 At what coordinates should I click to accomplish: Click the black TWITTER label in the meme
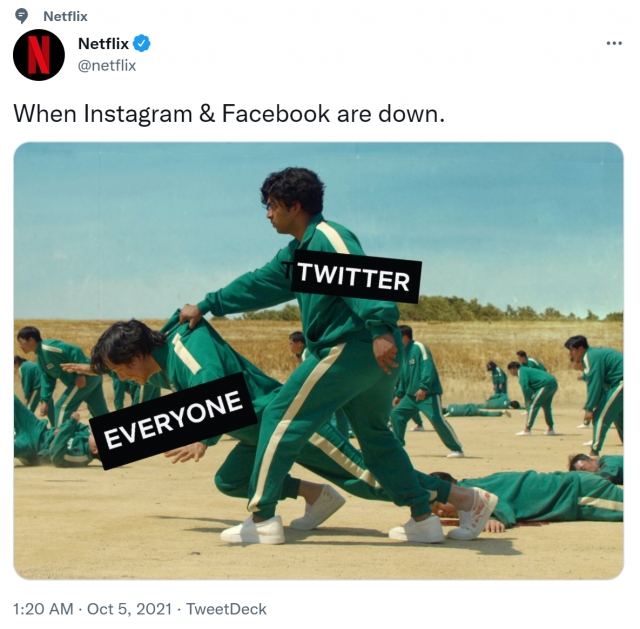354,277
